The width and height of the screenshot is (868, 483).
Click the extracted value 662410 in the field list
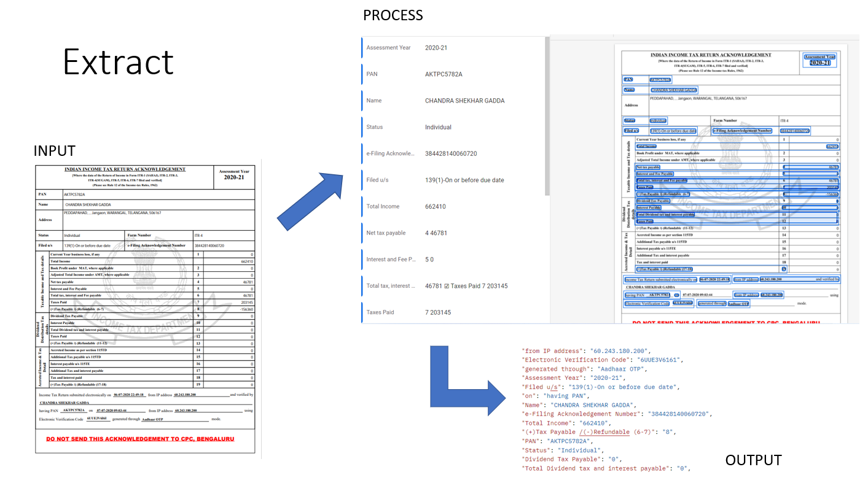click(436, 206)
